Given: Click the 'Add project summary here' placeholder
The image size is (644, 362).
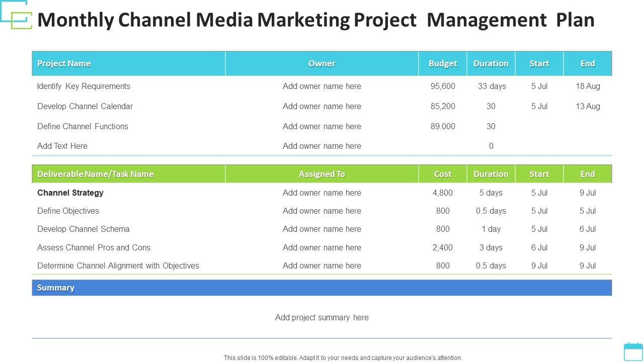Looking at the screenshot, I should click(x=322, y=317).
